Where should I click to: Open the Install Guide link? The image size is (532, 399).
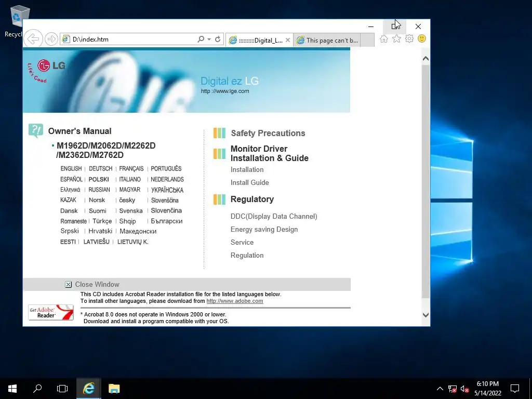coord(250,182)
